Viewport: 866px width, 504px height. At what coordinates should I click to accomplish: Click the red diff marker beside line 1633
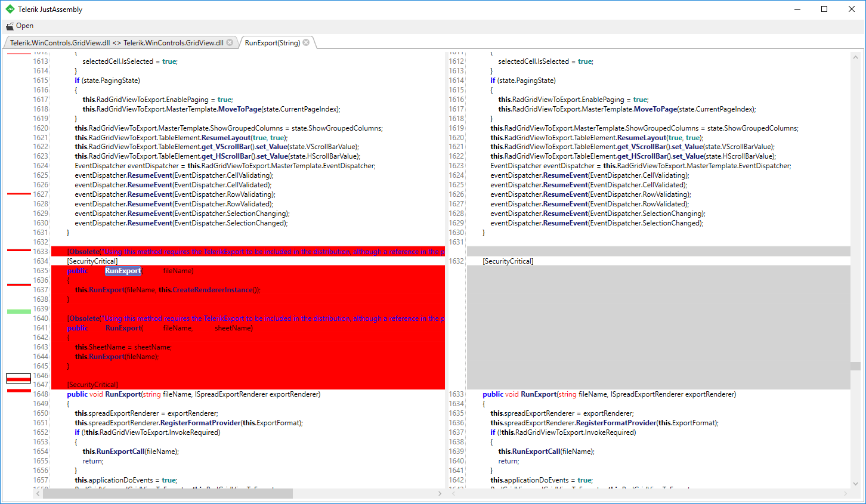click(19, 250)
